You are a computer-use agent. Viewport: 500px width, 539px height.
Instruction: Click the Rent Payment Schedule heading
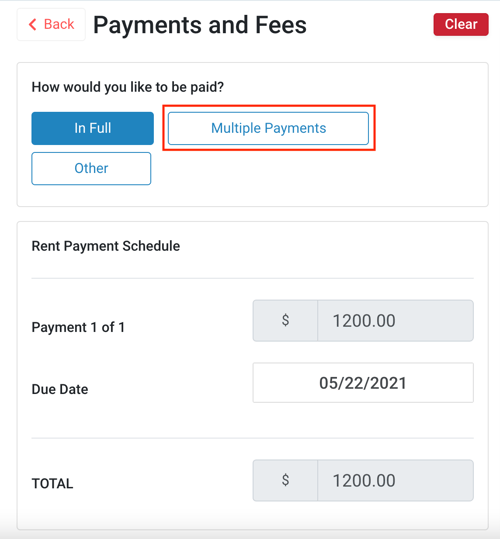point(105,246)
